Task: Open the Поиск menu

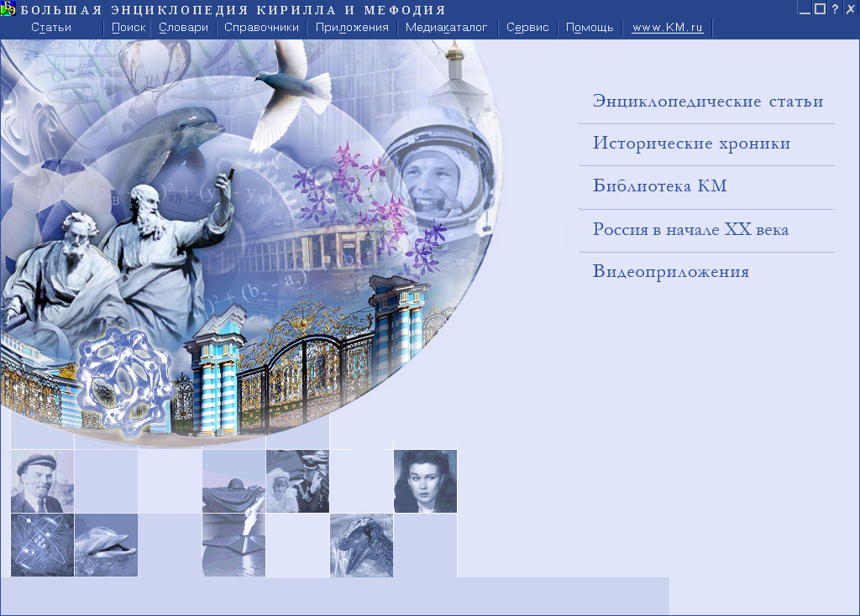Action: click(x=128, y=27)
